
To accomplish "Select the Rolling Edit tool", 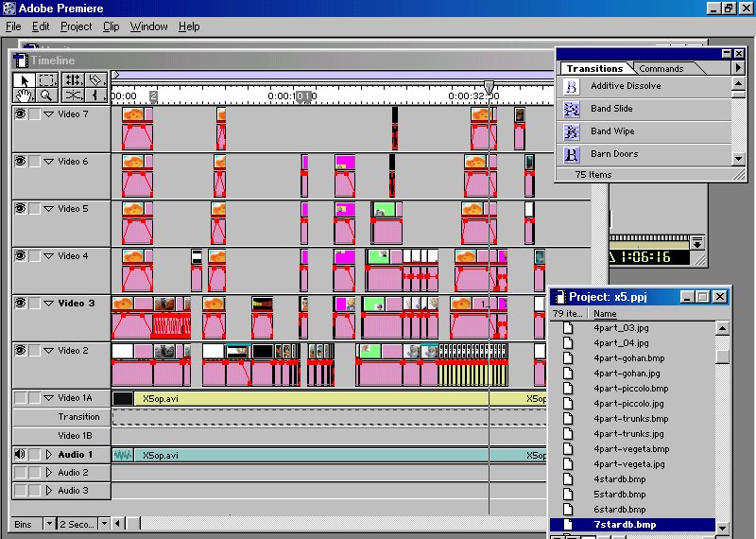I will pos(73,80).
